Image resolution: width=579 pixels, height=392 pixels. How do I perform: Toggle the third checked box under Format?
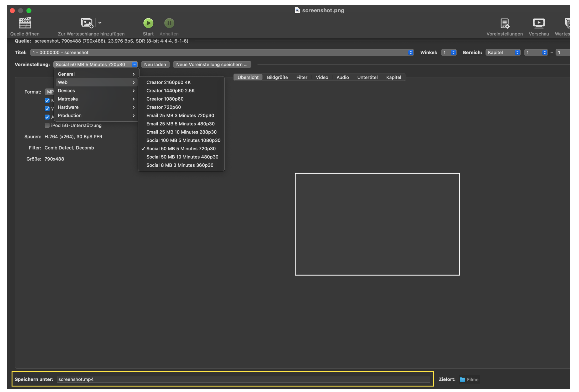point(47,117)
